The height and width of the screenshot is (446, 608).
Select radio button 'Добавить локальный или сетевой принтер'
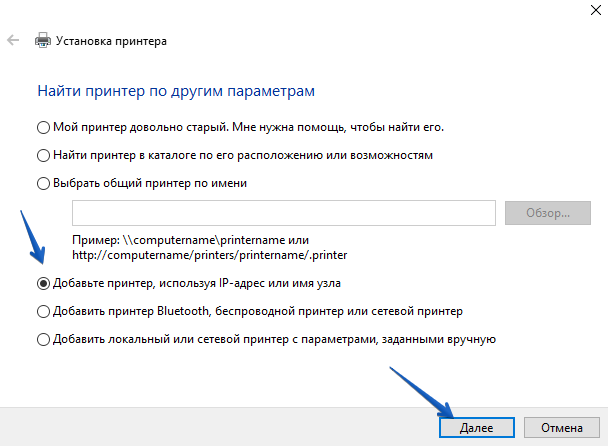click(x=43, y=339)
